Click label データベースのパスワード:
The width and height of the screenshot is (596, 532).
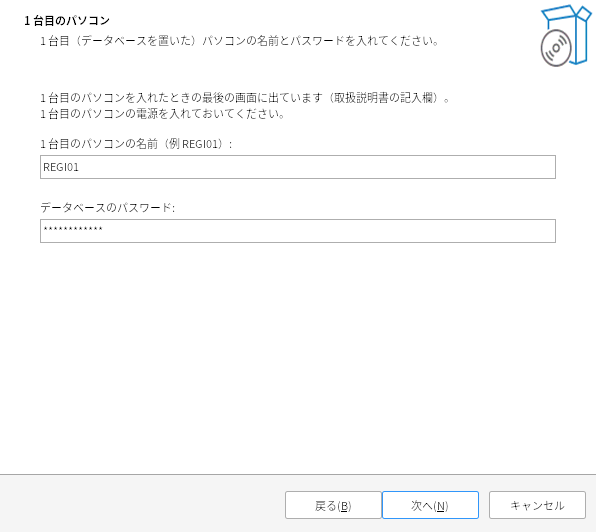coord(108,207)
